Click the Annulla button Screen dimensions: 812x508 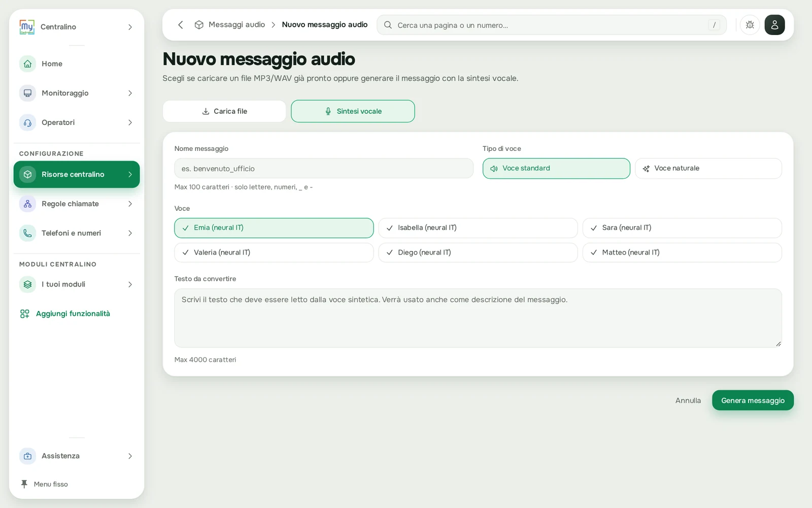point(688,400)
